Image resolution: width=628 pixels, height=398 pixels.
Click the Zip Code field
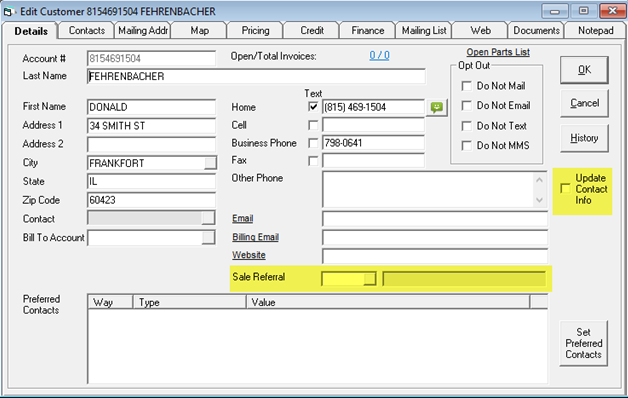[151, 200]
